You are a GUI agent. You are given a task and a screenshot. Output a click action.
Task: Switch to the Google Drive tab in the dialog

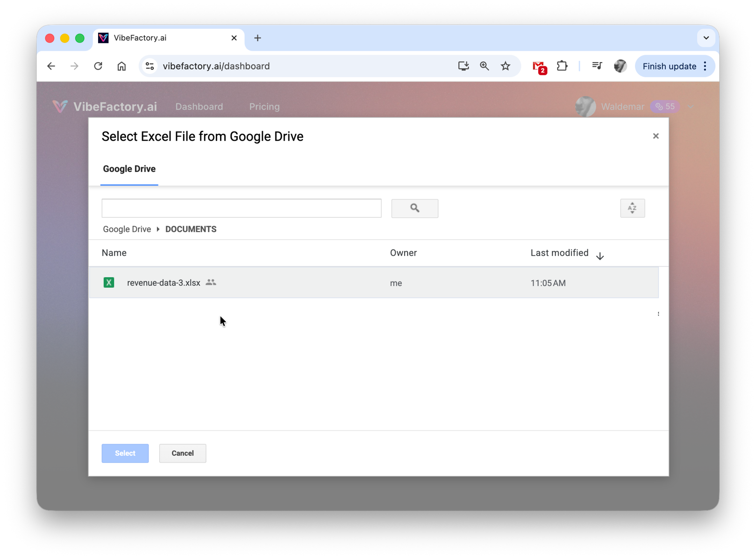click(129, 169)
